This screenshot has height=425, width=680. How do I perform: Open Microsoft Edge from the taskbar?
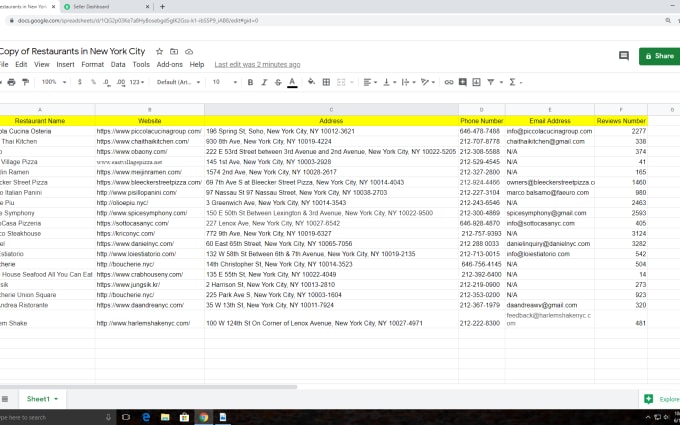click(x=146, y=417)
